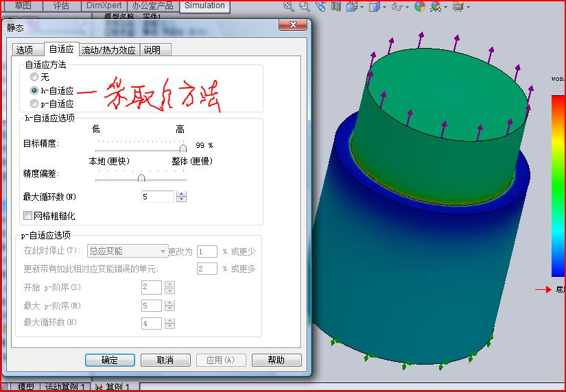Open the View Settings dropdown arrow
The image size is (566, 392).
point(468,8)
